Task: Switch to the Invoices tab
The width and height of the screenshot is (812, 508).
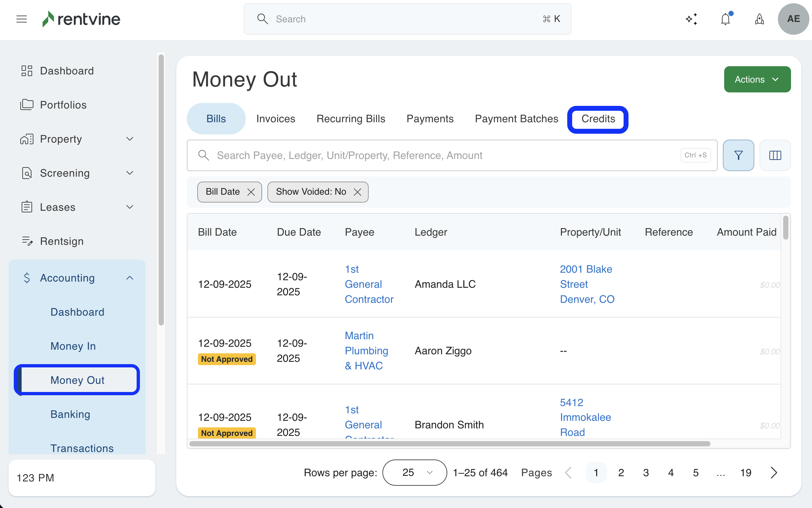Action: (x=275, y=119)
